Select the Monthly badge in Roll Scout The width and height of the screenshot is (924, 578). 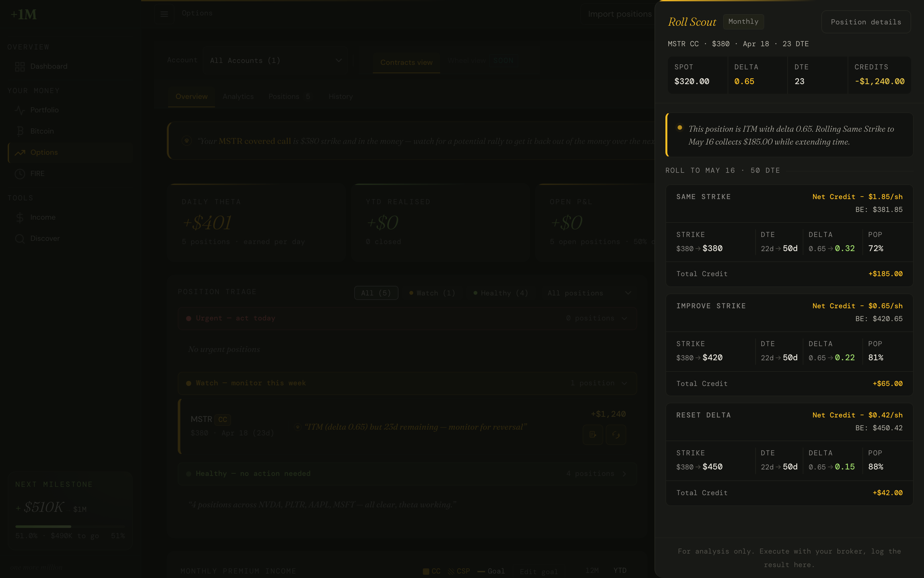[x=743, y=22]
